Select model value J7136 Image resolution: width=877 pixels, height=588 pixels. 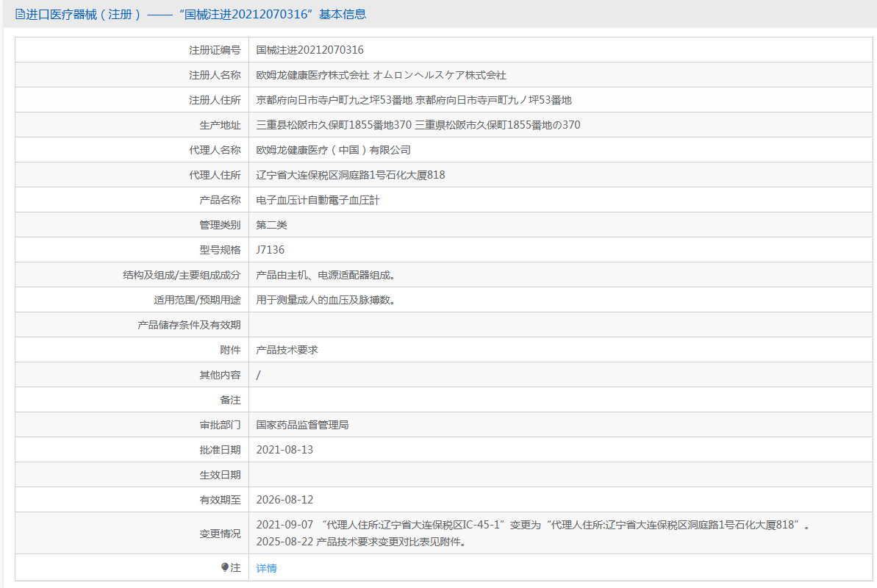point(270,249)
